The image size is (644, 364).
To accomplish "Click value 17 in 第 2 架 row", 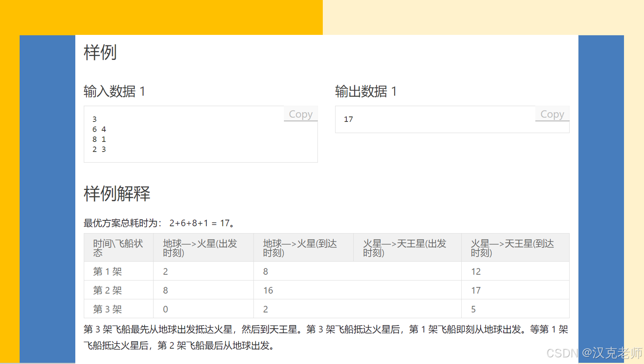I will [x=476, y=290].
